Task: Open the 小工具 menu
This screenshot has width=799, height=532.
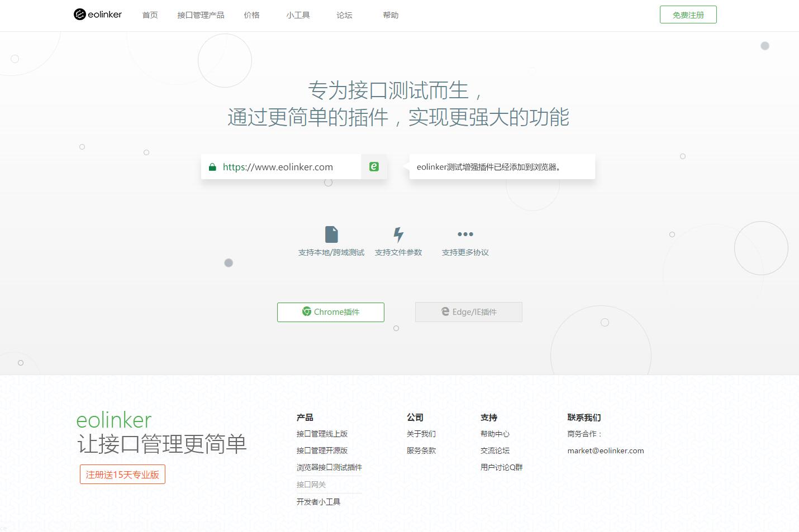Action: [x=298, y=15]
